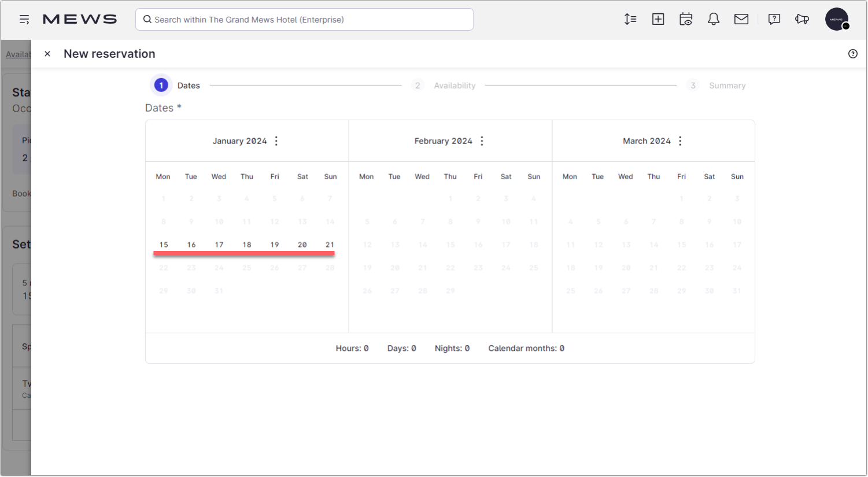868x477 pixels.
Task: Go to step 1 Dates
Action: (175, 86)
